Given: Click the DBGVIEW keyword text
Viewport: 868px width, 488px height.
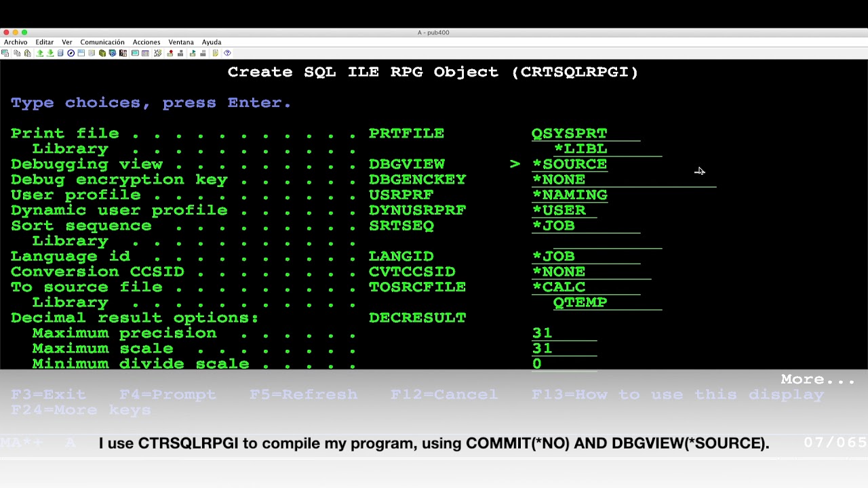Looking at the screenshot, I should [x=407, y=164].
